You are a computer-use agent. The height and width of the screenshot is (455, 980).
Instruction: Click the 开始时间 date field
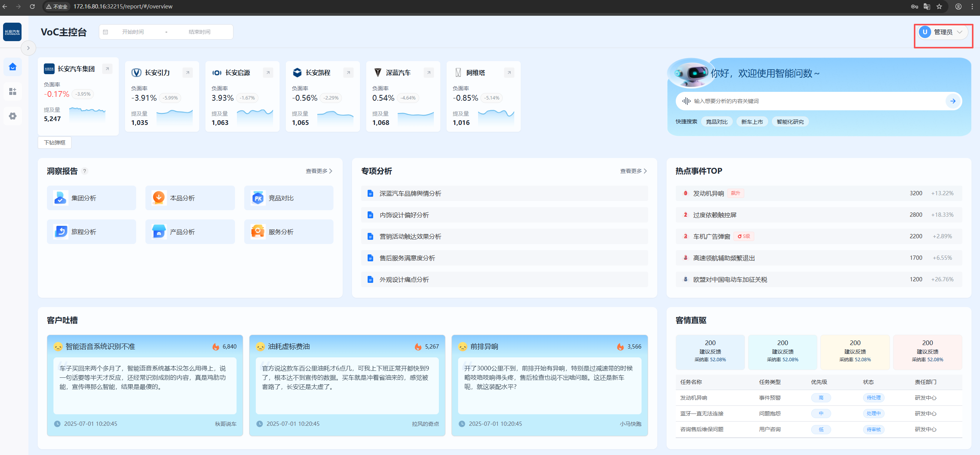133,32
